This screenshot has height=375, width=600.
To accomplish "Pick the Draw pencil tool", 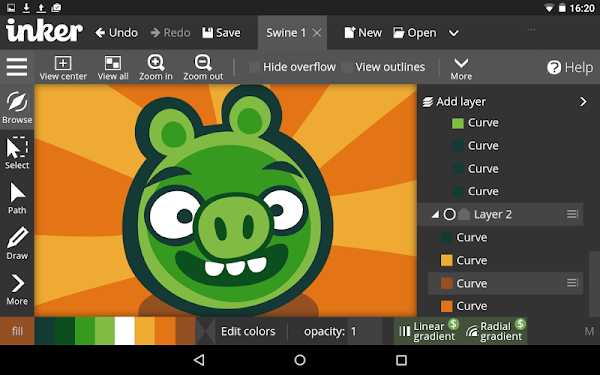I will [17, 243].
